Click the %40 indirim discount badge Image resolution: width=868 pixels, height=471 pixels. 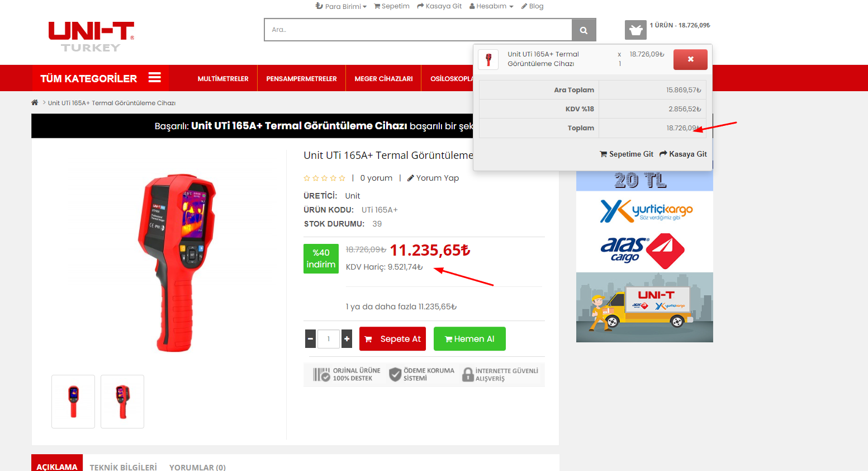point(321,258)
